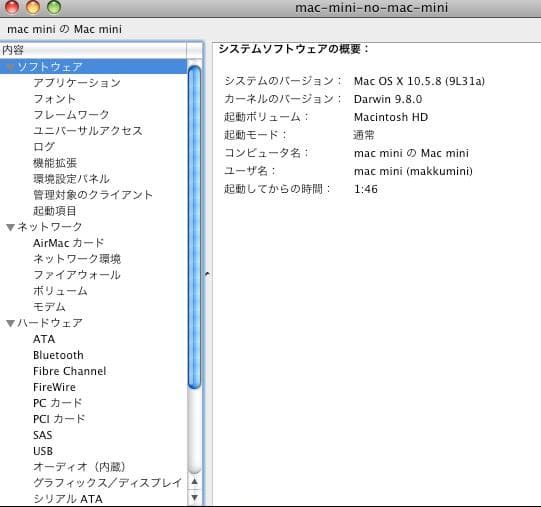
Task: Zoom the window with green button
Action: tap(54, 7)
